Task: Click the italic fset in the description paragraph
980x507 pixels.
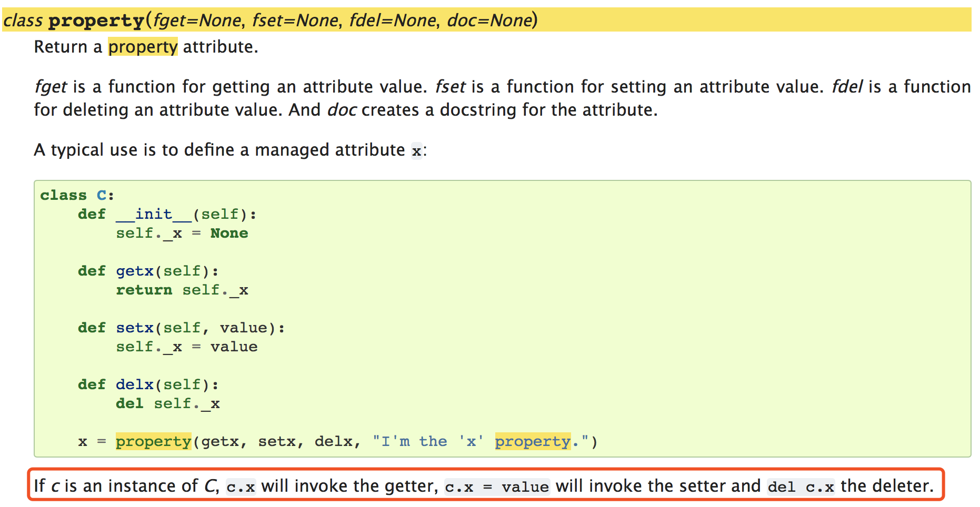Action: click(450, 86)
